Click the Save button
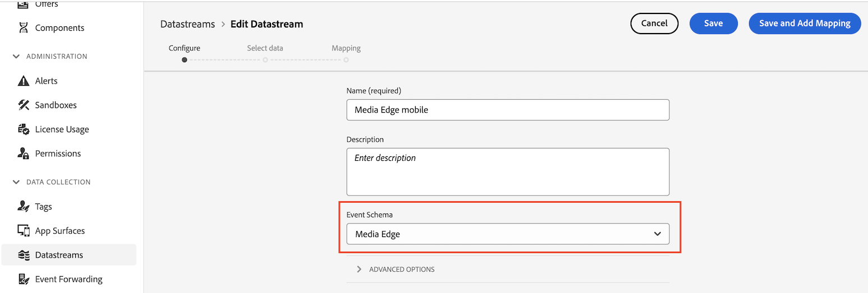 click(713, 24)
